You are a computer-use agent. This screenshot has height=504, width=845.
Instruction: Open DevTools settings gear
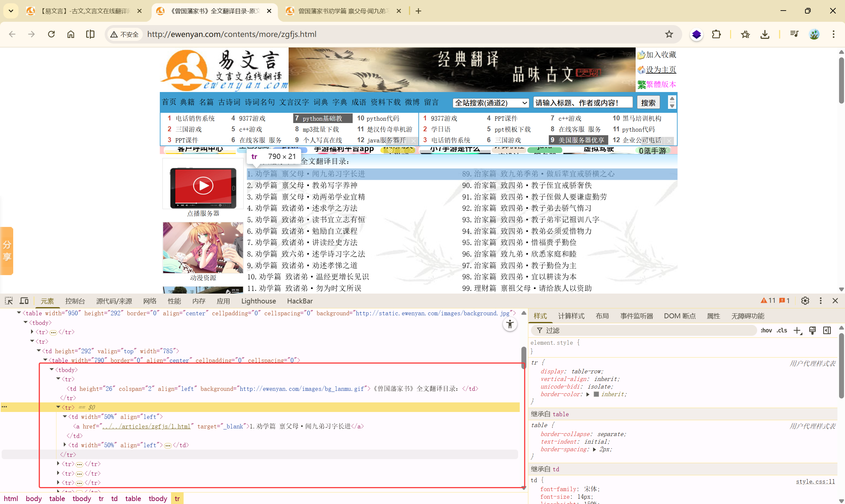pos(805,301)
